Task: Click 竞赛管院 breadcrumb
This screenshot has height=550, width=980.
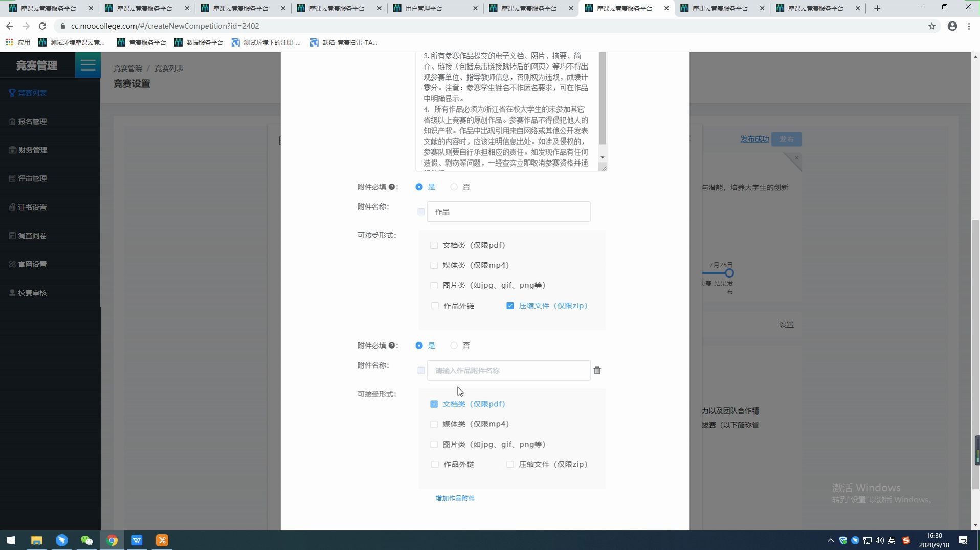Action: click(x=128, y=68)
